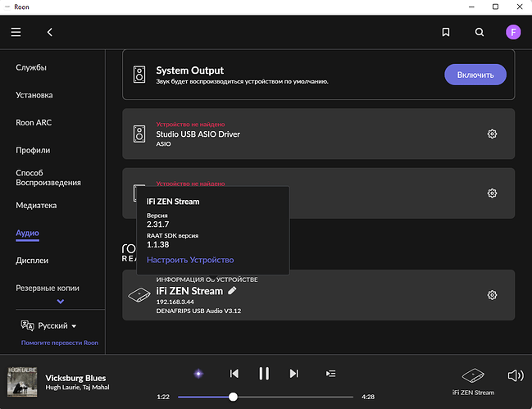
Task: Click the total time 4:28
Action: (x=368, y=397)
